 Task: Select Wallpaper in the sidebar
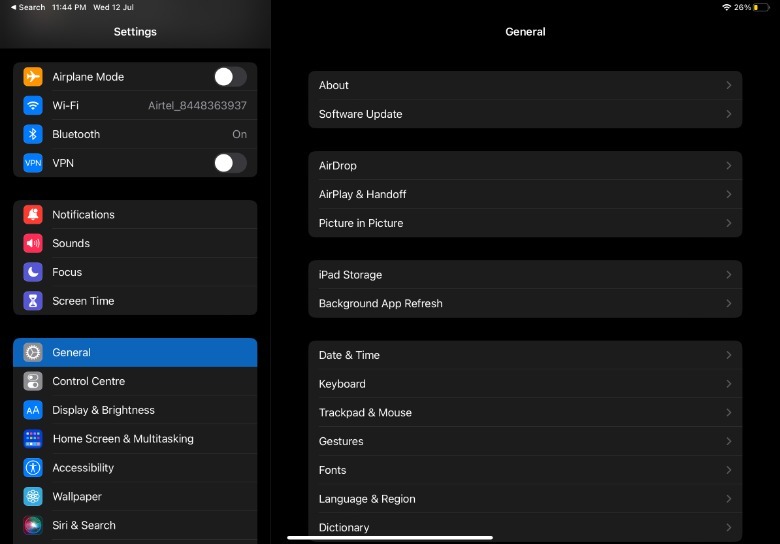(135, 496)
